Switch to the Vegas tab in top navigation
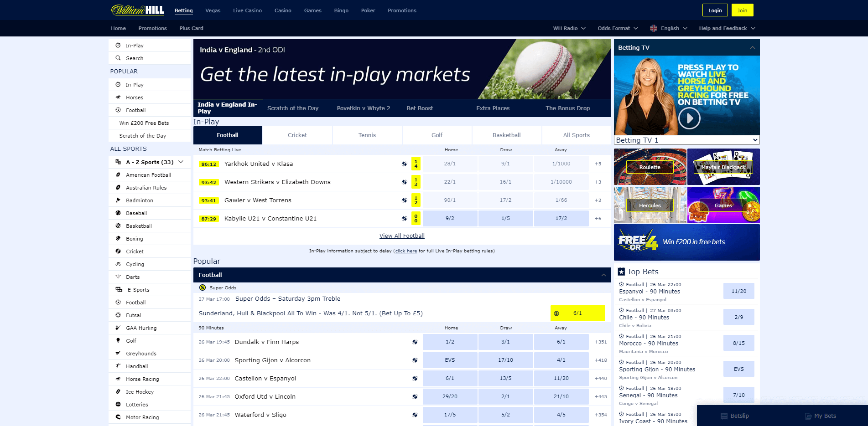 coord(213,10)
